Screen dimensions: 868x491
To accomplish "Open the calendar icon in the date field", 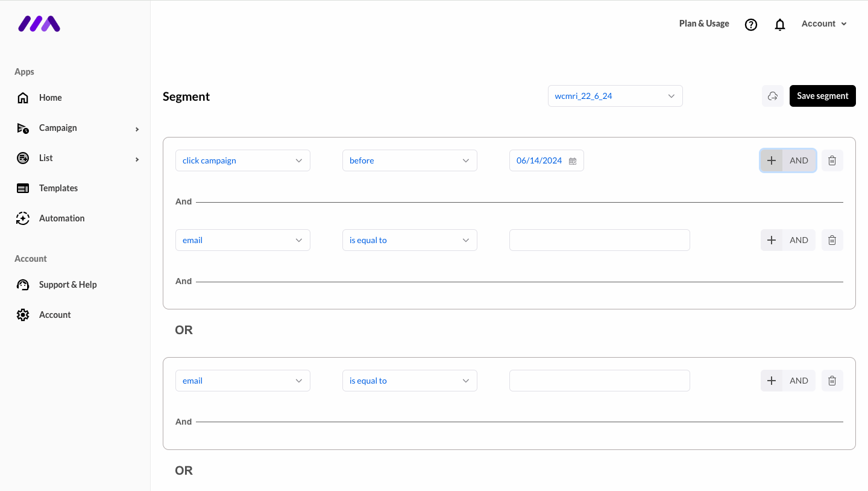I will click(572, 160).
